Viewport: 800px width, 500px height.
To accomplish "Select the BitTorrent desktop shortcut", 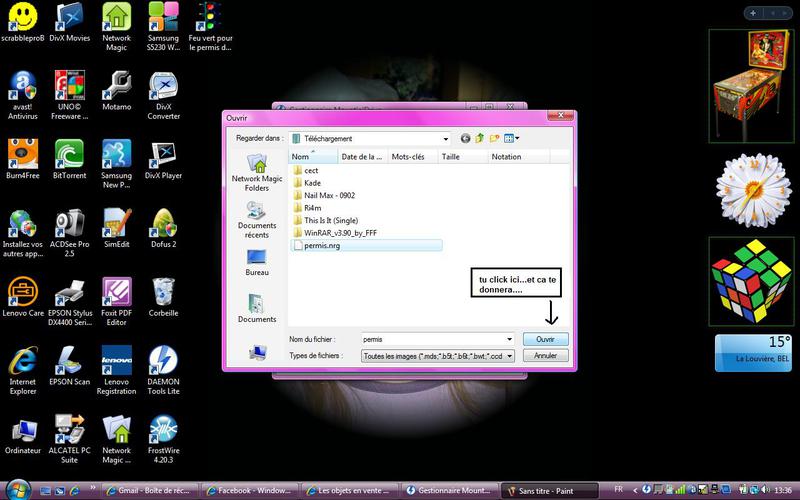I will (69, 159).
